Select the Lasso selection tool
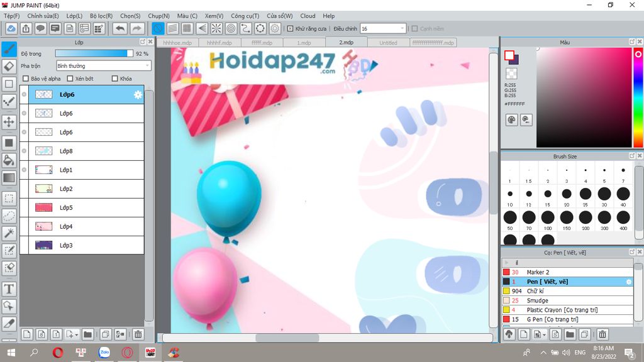Viewport: 644px width, 362px height. pos(9,216)
